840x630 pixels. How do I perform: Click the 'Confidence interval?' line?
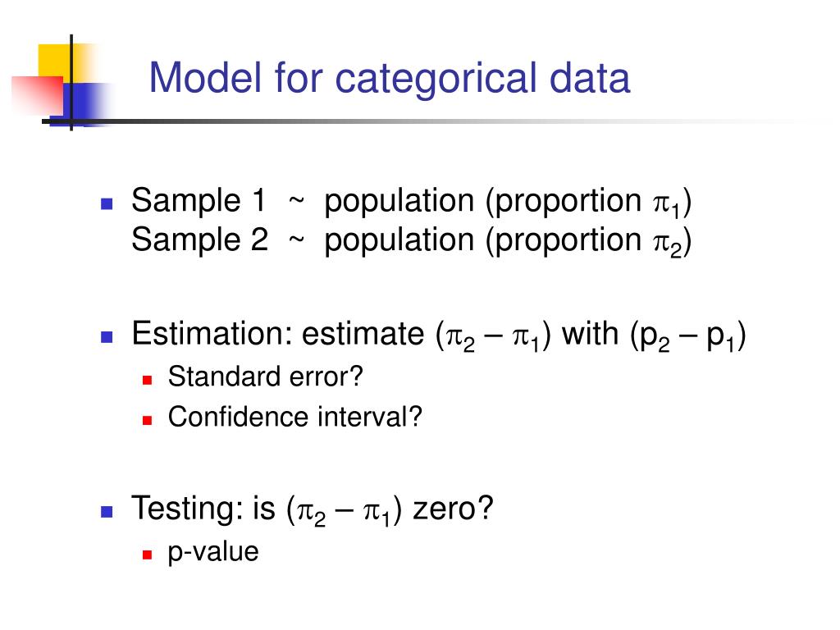coord(295,417)
